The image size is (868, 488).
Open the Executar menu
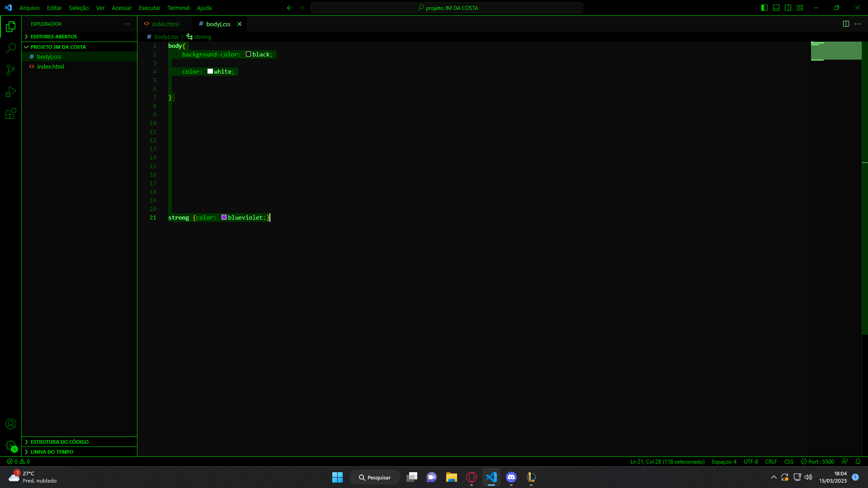[x=150, y=8]
